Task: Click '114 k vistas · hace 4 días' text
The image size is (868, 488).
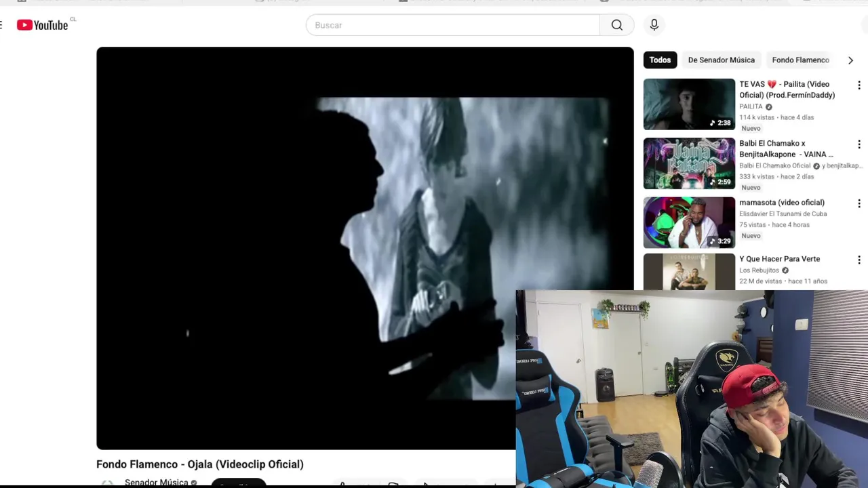Action: (776, 117)
